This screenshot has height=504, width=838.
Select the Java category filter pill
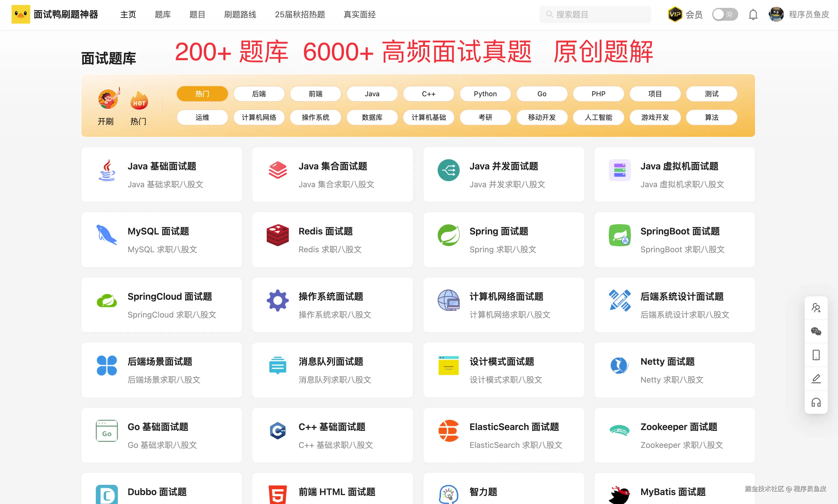pyautogui.click(x=372, y=94)
